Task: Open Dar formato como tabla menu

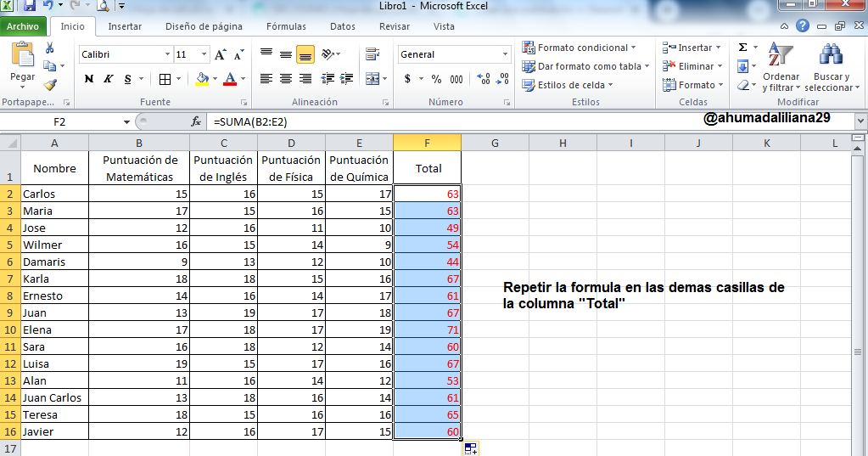Action: click(x=585, y=66)
